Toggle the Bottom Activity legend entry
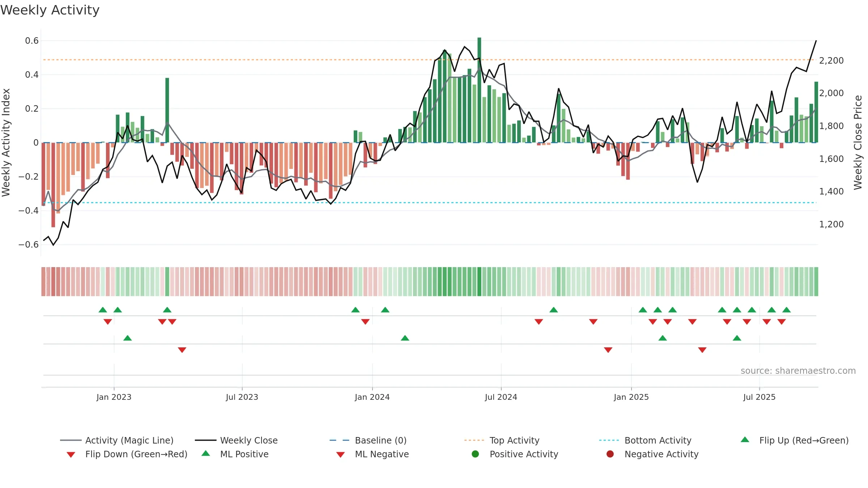Image resolution: width=868 pixels, height=488 pixels. 645,440
